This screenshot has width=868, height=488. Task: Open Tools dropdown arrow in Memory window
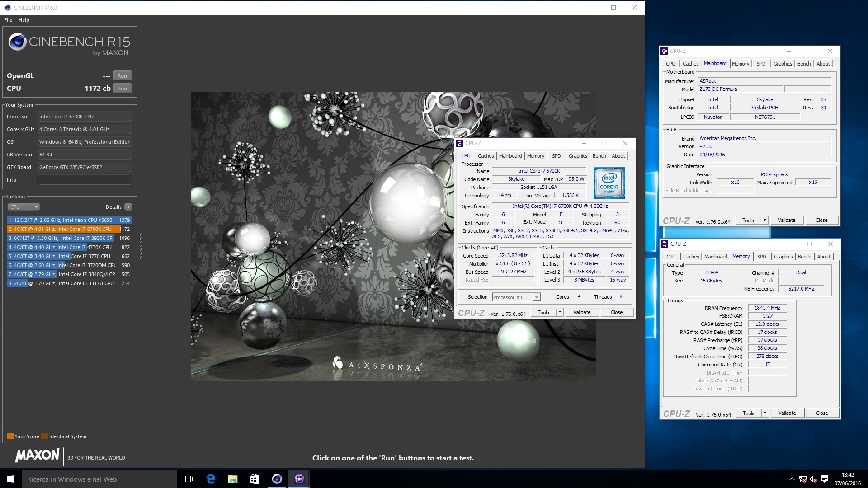[x=765, y=413]
